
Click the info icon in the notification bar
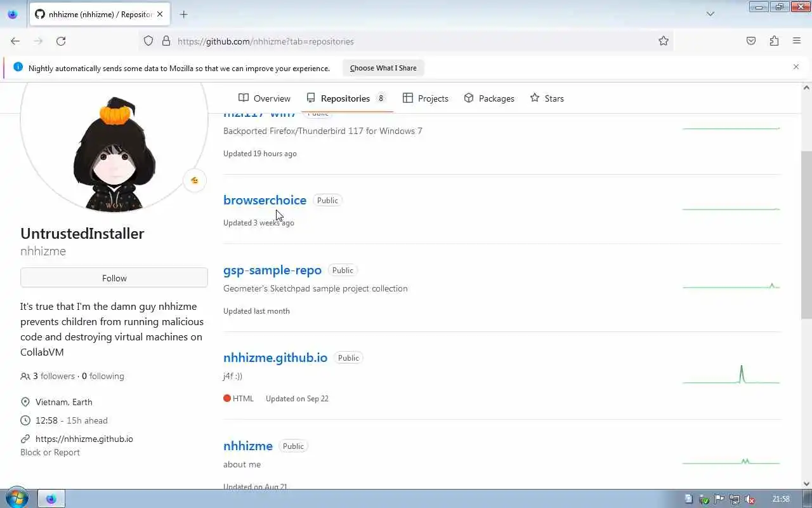[x=18, y=67]
